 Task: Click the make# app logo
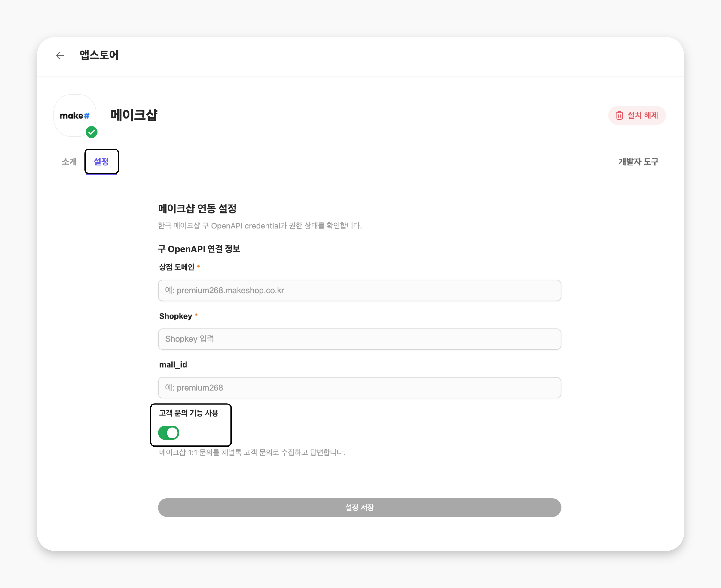pyautogui.click(x=75, y=116)
